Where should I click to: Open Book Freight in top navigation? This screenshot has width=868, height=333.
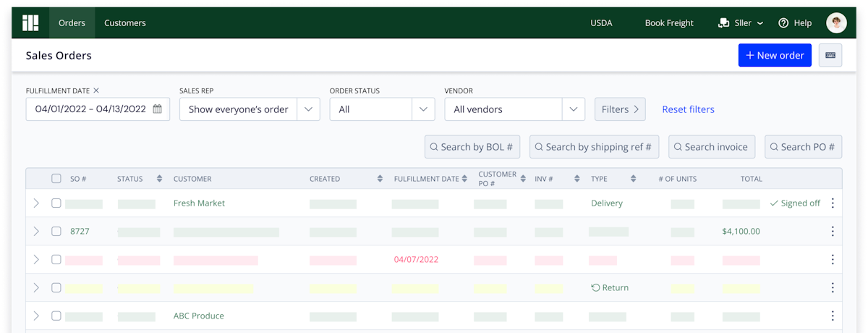[669, 23]
